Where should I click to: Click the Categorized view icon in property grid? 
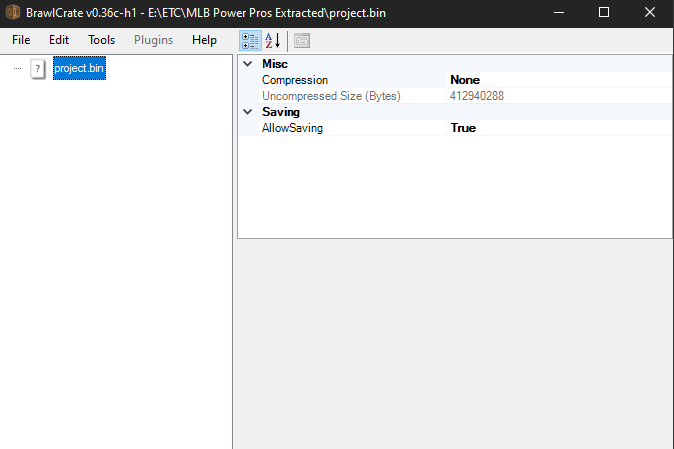(250, 41)
